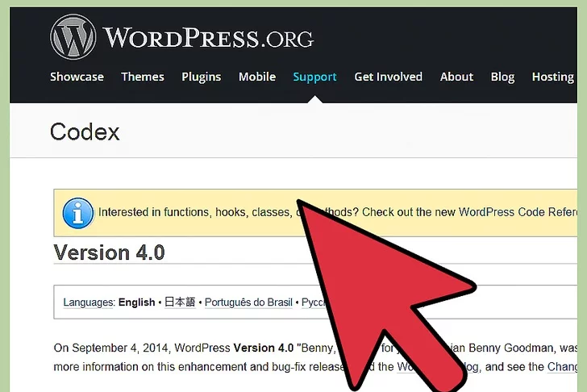Open the Get Involved page
This screenshot has width=587, height=392.
point(388,77)
